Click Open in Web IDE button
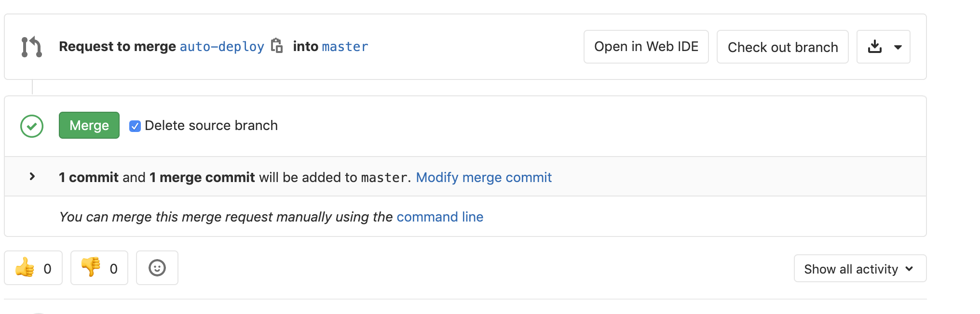980x314 pixels. 646,47
